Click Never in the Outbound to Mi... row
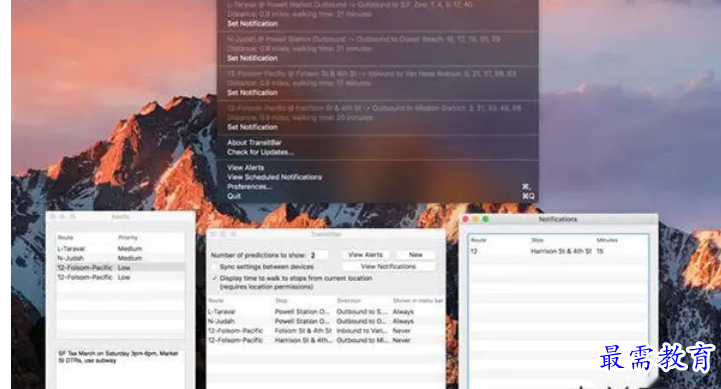The height and width of the screenshot is (389, 721). coord(401,340)
